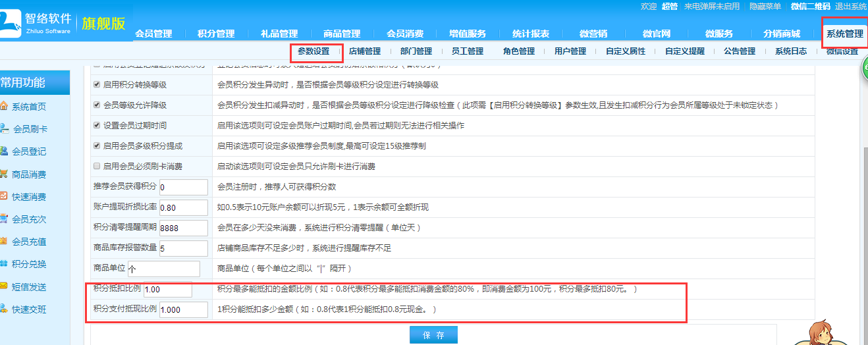Click the 会员登记 person icon
Screen dimensions: 868x345
coord(4,151)
